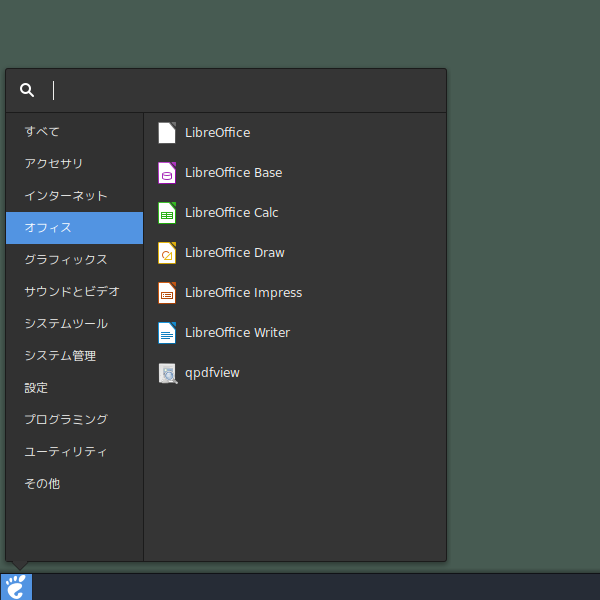The image size is (600, 600).
Task: Click the LibreOffice Calc spreadsheet icon
Action: coord(167,213)
